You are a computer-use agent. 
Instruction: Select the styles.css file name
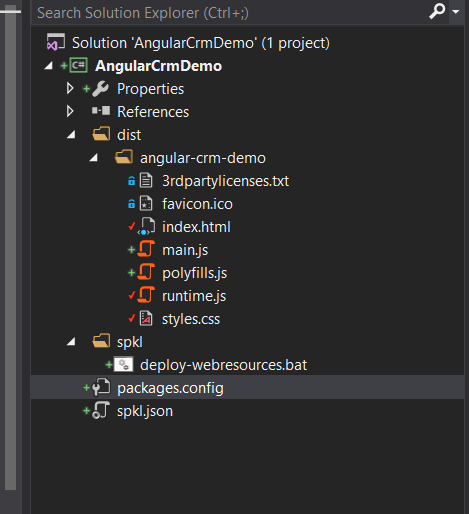pos(191,319)
